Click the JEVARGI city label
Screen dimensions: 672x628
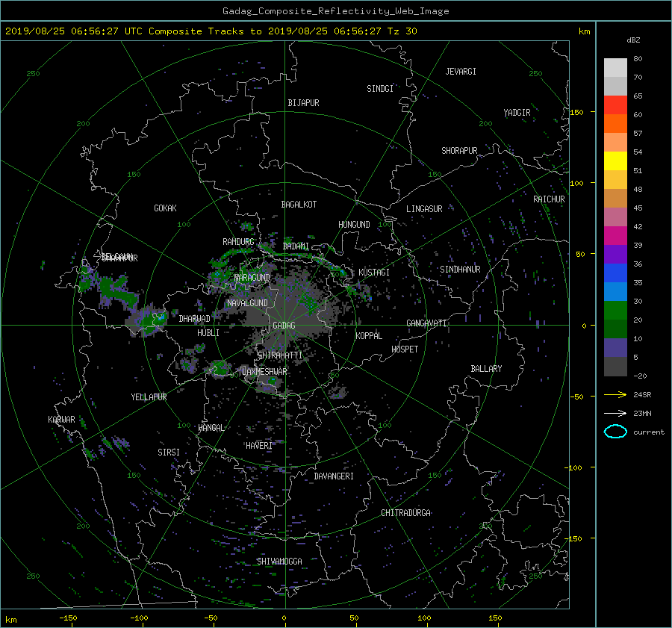pos(461,72)
